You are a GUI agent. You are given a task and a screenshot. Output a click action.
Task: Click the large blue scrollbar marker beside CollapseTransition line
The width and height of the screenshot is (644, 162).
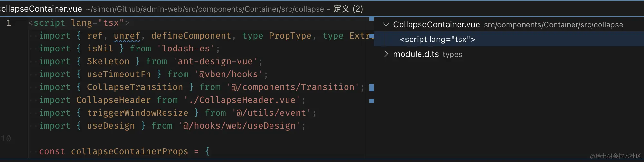[x=372, y=87]
